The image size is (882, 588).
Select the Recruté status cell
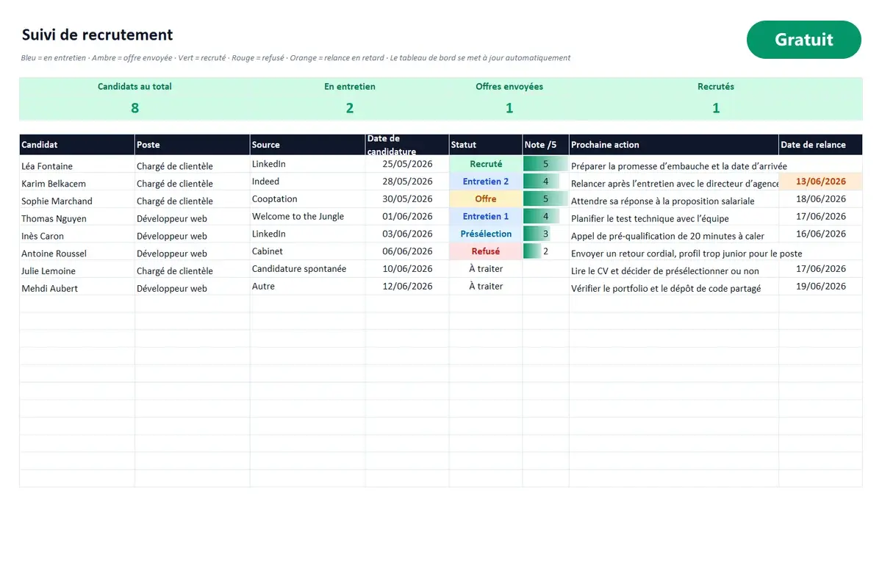coord(486,164)
